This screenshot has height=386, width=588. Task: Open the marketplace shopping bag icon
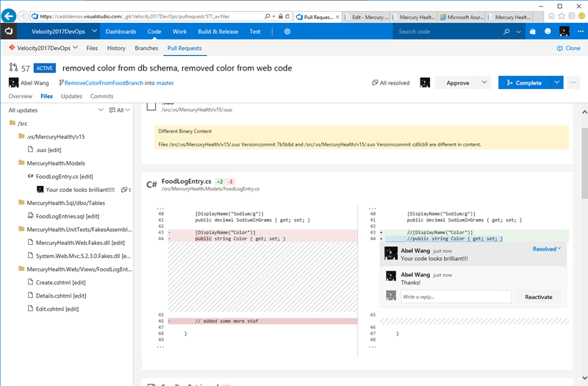point(532,32)
